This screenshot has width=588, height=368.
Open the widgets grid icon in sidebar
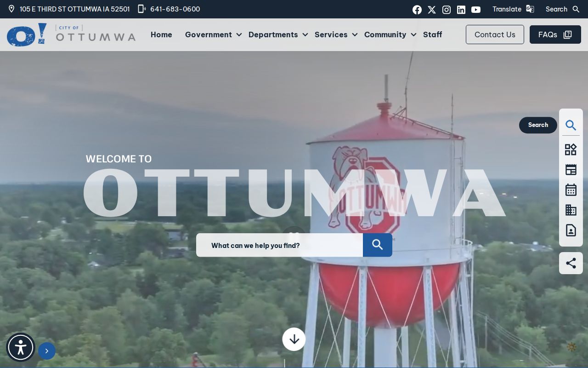coord(571,149)
